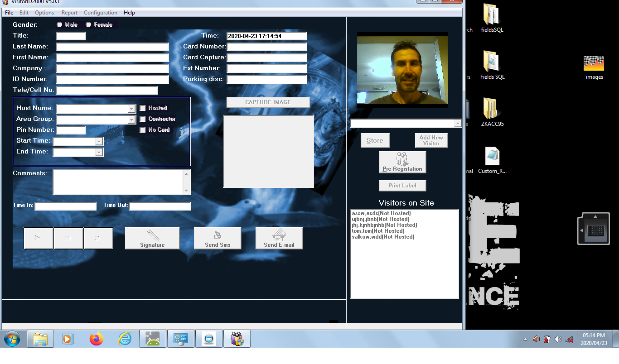
Task: Select the Male gender option
Action: 59,25
